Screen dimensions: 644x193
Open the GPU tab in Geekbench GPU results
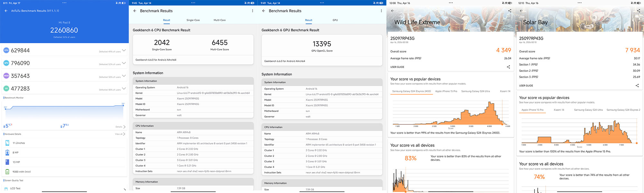(335, 20)
